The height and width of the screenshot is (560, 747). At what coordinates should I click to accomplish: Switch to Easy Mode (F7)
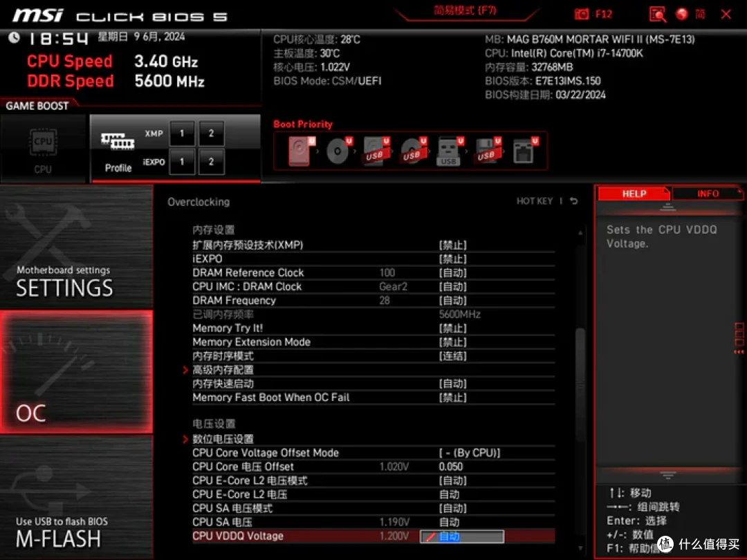click(x=465, y=11)
